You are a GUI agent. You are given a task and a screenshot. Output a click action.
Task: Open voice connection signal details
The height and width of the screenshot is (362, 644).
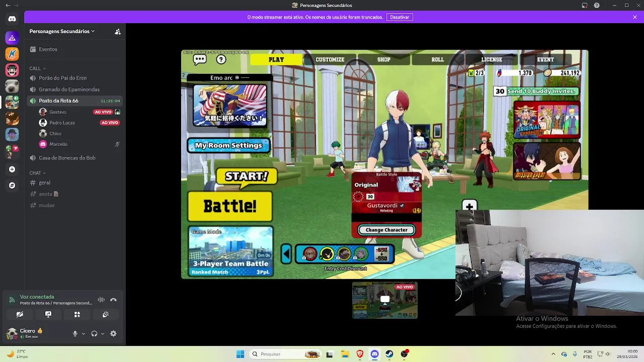tap(12, 300)
